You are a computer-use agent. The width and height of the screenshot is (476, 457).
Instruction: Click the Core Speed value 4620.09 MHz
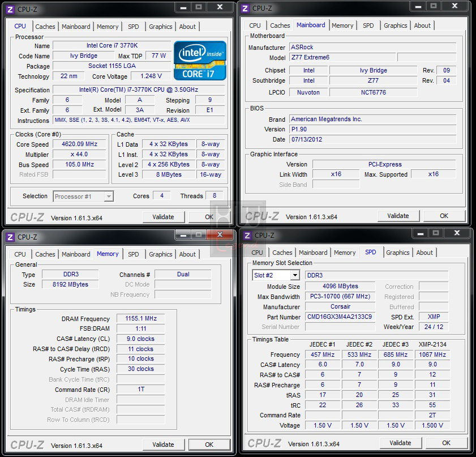click(x=80, y=144)
